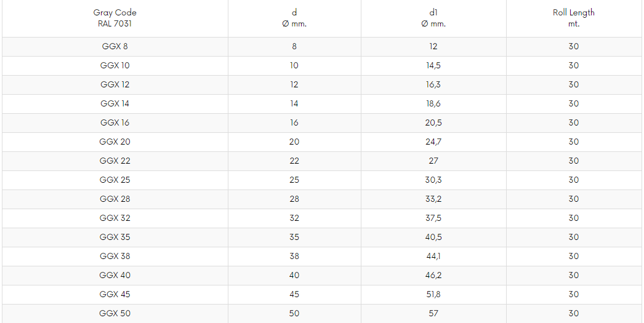Click the GGX 14 code cell
Image resolution: width=644 pixels, height=323 pixels.
coord(115,104)
